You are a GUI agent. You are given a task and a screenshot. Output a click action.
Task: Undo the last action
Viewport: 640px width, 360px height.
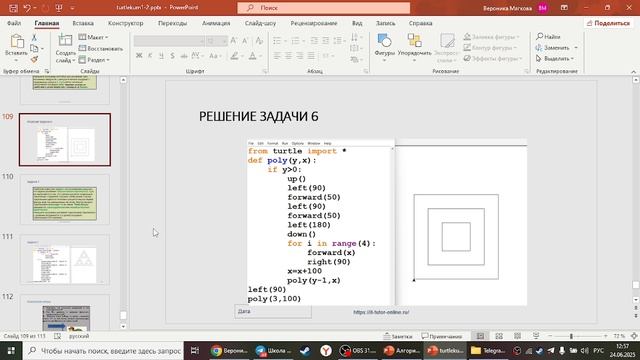[27, 8]
